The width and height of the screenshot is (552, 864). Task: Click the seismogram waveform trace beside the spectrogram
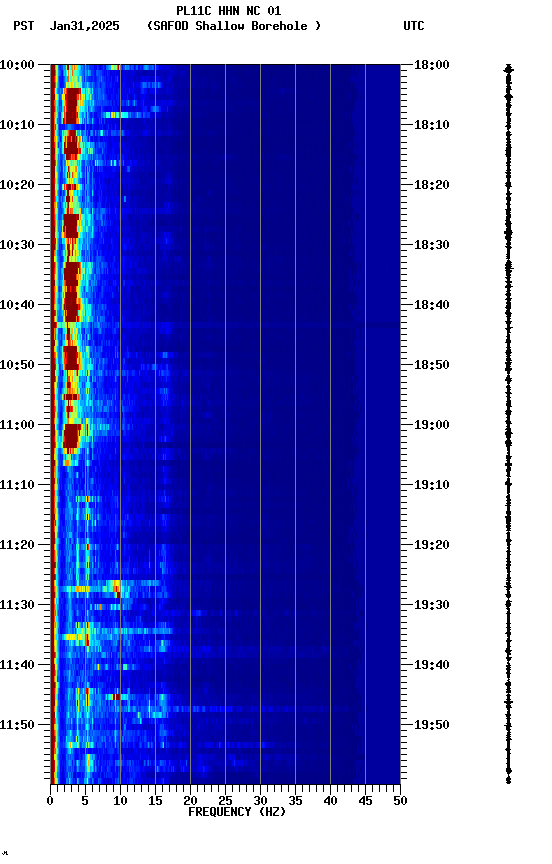pos(508,424)
